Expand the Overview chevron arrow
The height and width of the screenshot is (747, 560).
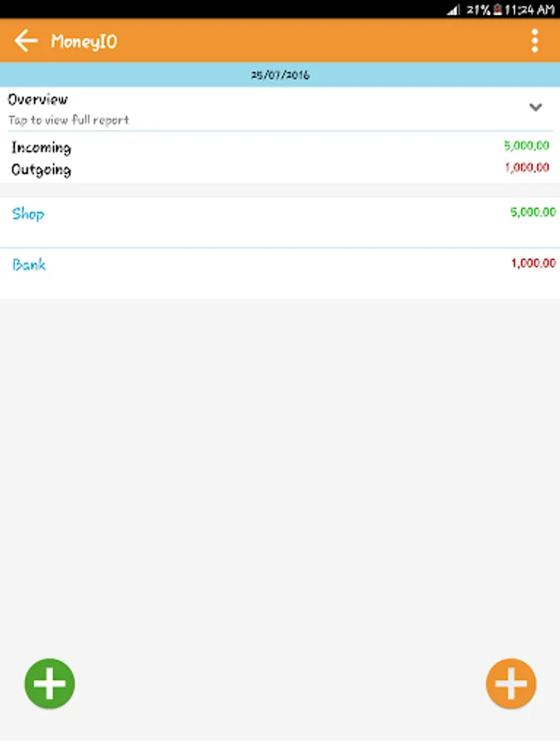pos(535,107)
